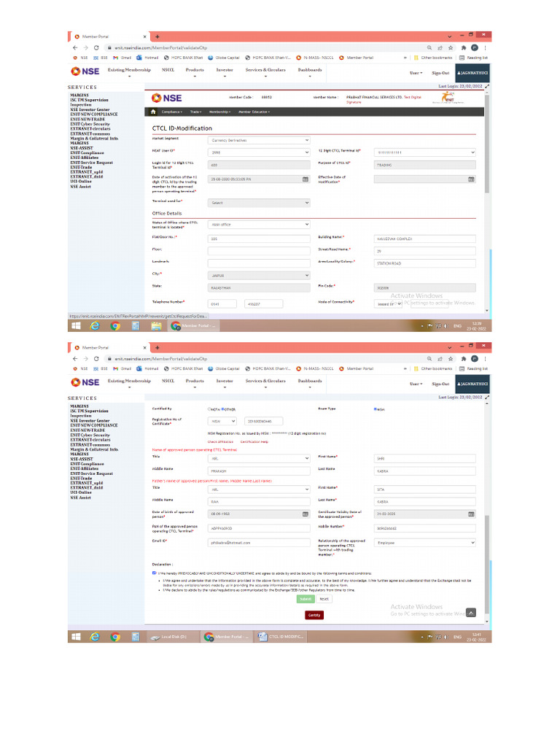This screenshot has height=747, width=560.
Task: Click the browser back arrow in the first screenshot
Action: pos(75,47)
